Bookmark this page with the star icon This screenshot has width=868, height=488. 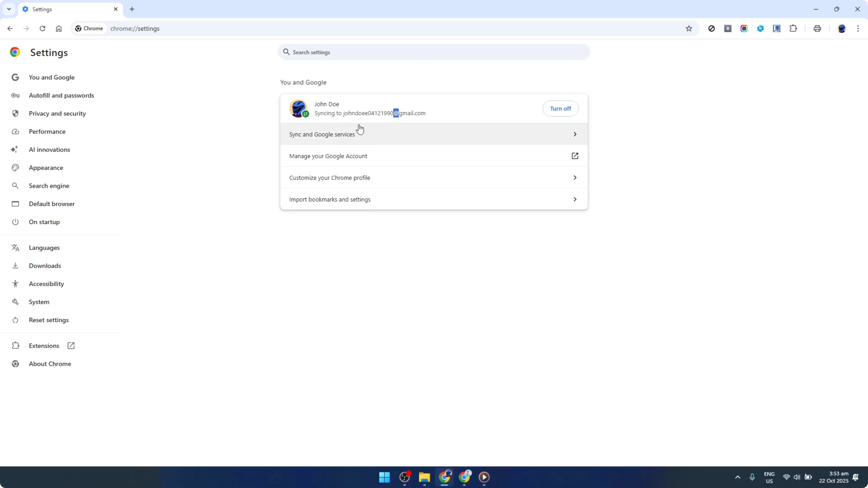coord(689,28)
